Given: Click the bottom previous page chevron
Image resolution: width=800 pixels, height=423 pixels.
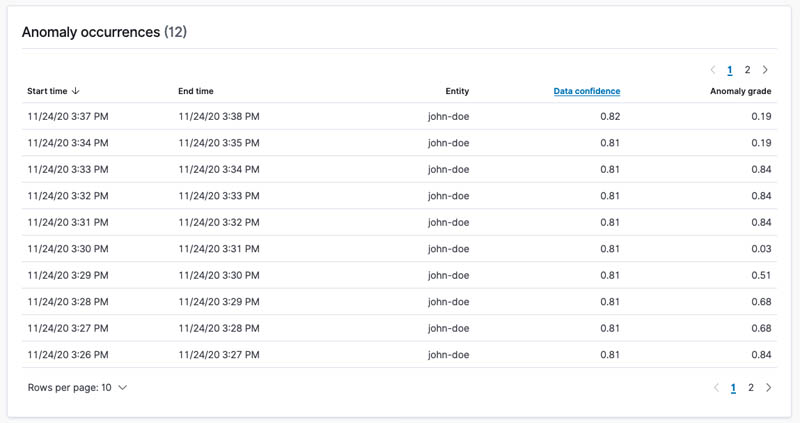Looking at the screenshot, I should click(x=716, y=388).
